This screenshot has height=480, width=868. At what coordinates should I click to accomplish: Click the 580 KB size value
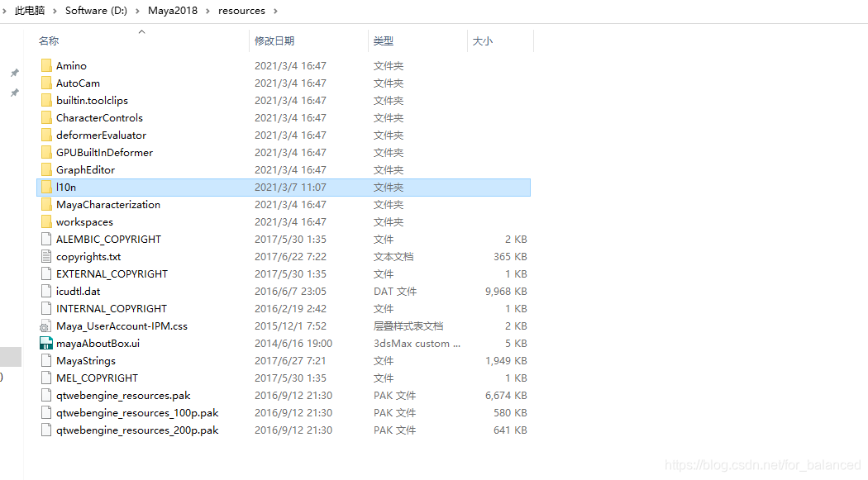coord(510,412)
